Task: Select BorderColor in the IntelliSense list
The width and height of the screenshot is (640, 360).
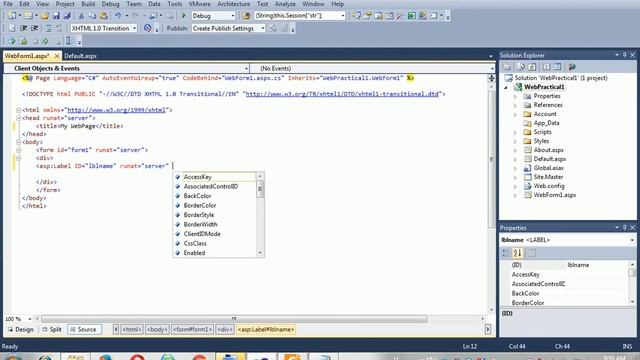Action: (200, 205)
